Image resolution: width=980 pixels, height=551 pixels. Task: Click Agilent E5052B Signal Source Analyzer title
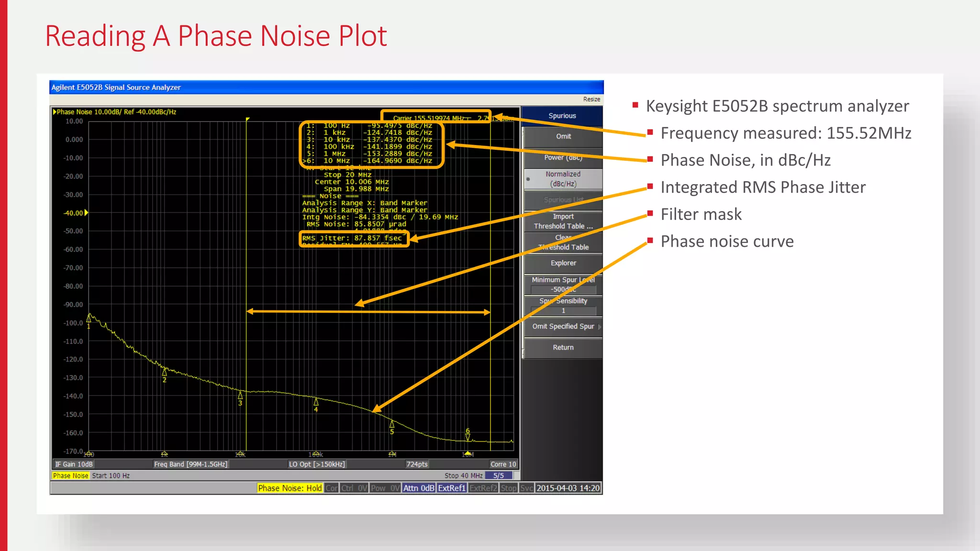point(116,88)
